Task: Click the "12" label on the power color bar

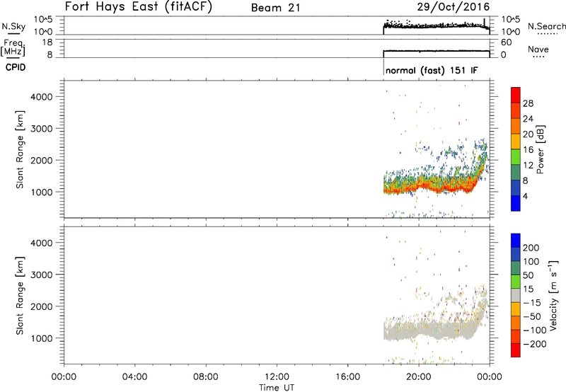Action: click(x=528, y=166)
